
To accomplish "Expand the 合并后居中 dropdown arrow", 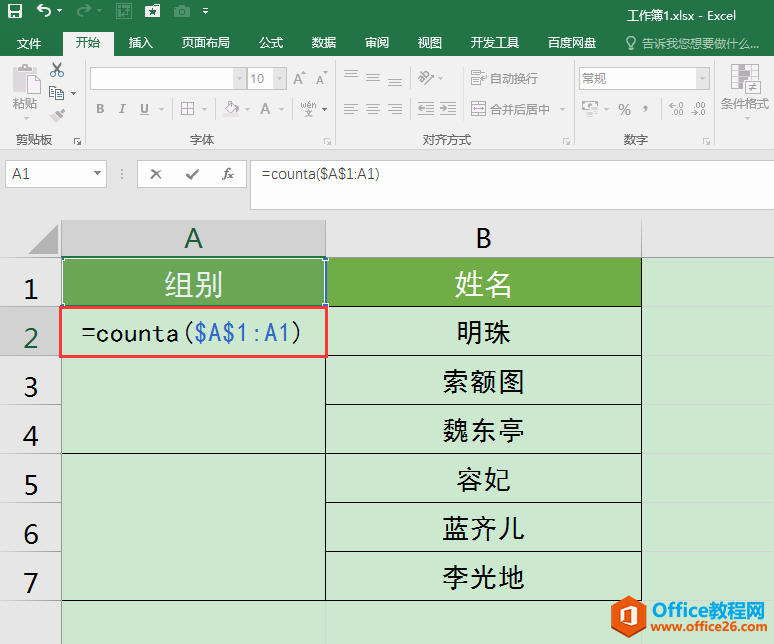I will [562, 109].
